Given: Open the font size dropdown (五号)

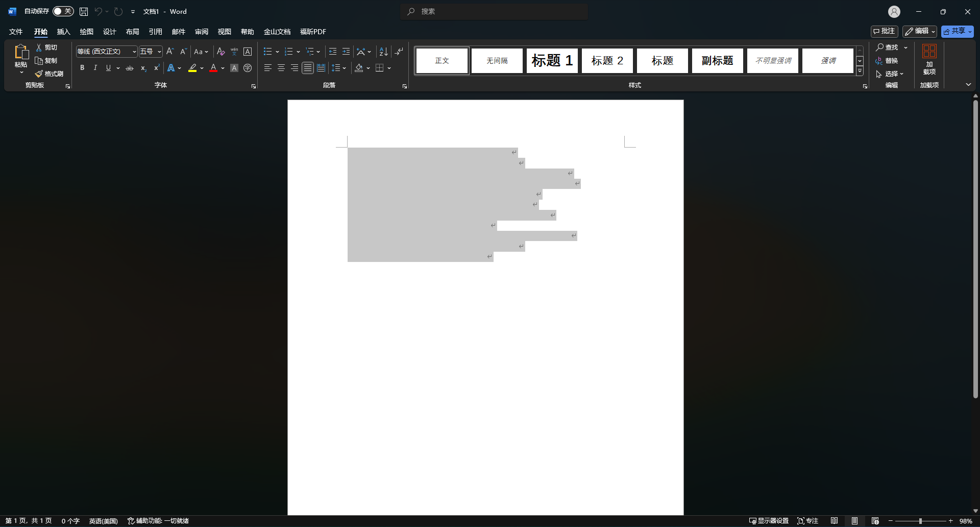Looking at the screenshot, I should (x=159, y=52).
